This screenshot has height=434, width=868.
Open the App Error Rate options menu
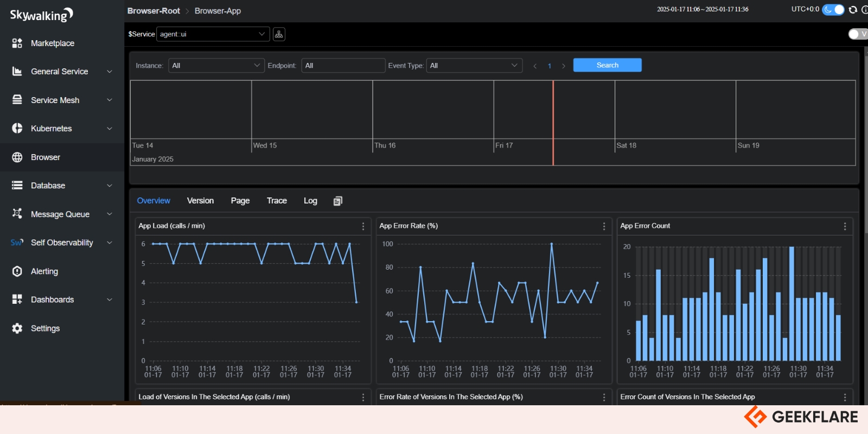tap(604, 226)
